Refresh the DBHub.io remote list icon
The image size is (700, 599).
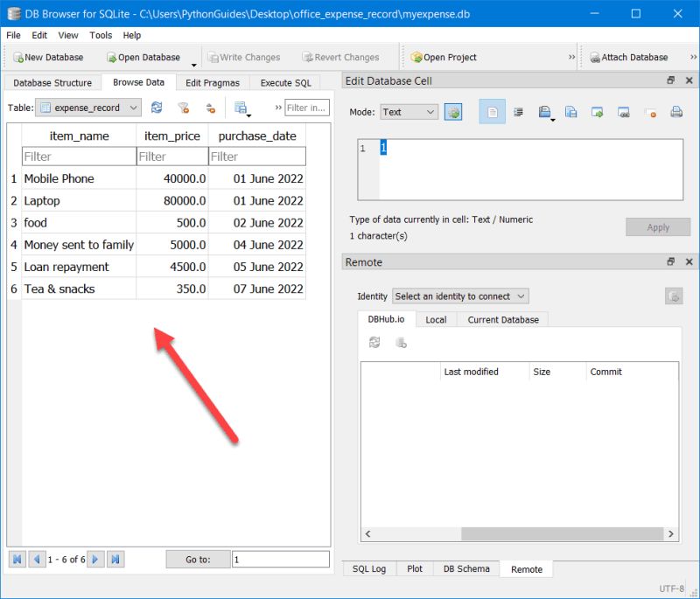tap(374, 343)
